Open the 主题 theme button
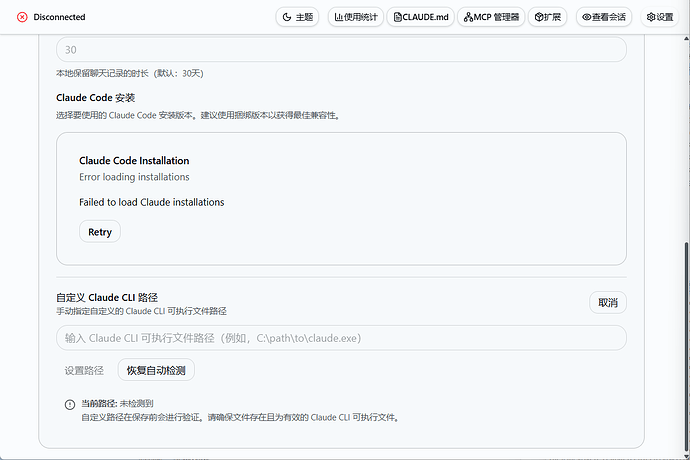The height and width of the screenshot is (460, 690). (297, 17)
